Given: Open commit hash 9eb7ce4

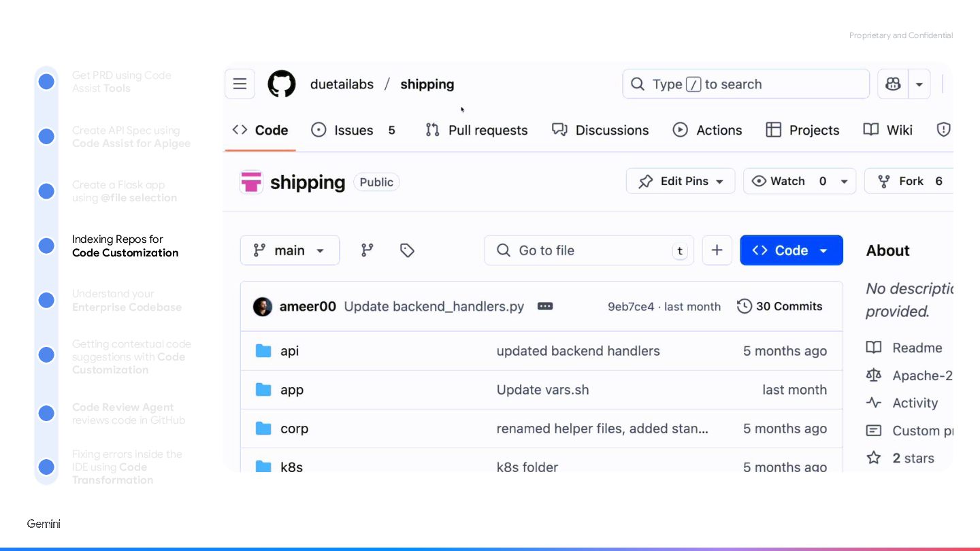Looking at the screenshot, I should (631, 307).
